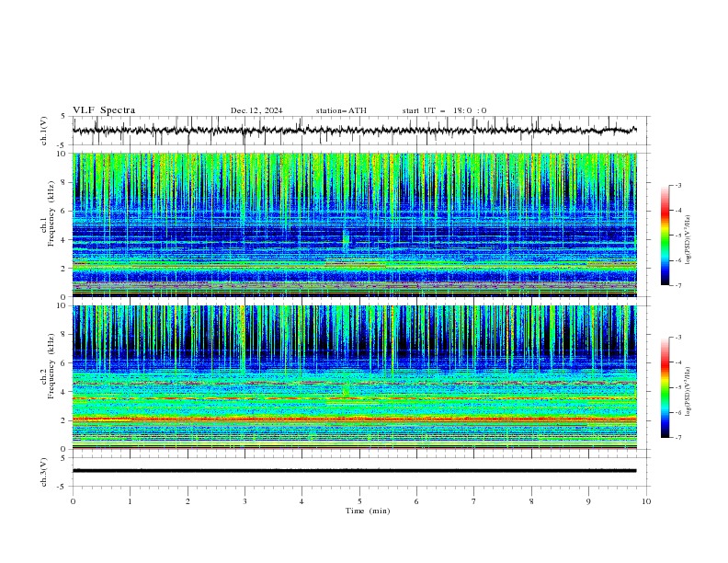Select the upper color bar log(PSD) label

688,240
